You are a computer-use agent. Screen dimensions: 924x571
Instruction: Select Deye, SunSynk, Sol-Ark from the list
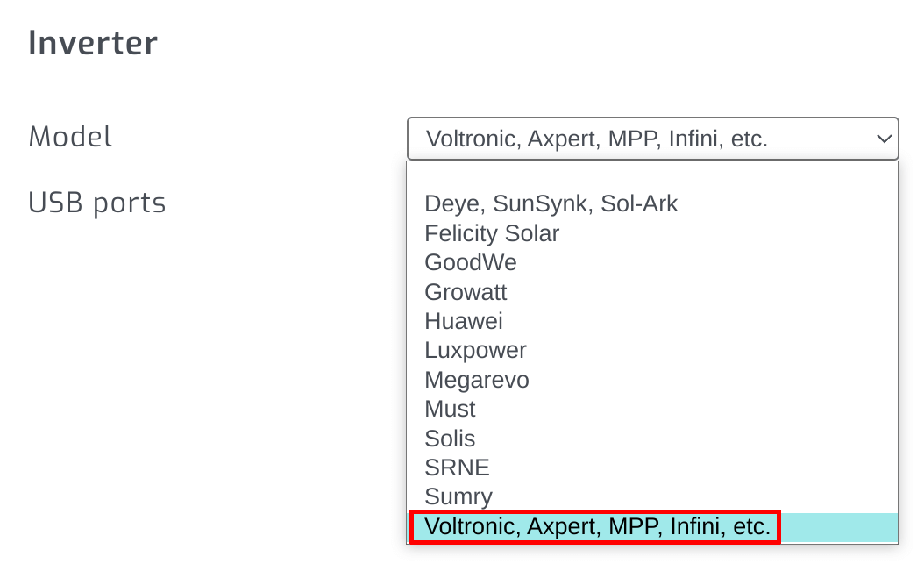click(551, 203)
